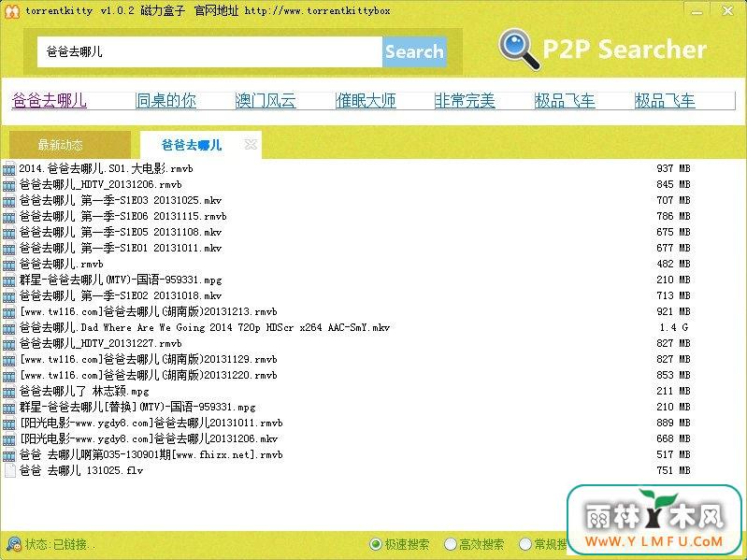
Task: Click the 751 MB size value
Action: pos(673,470)
